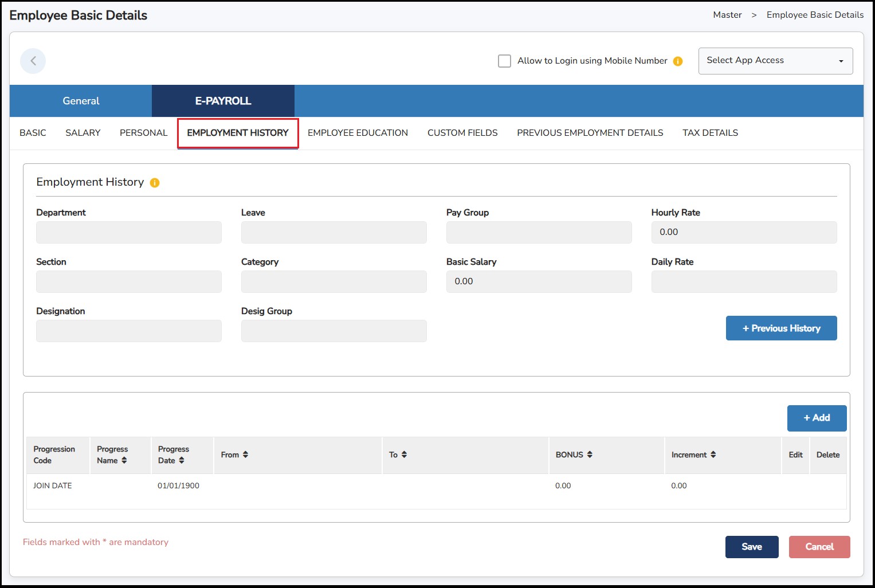Cancel the employee details form
This screenshot has width=875, height=588.
tap(819, 547)
